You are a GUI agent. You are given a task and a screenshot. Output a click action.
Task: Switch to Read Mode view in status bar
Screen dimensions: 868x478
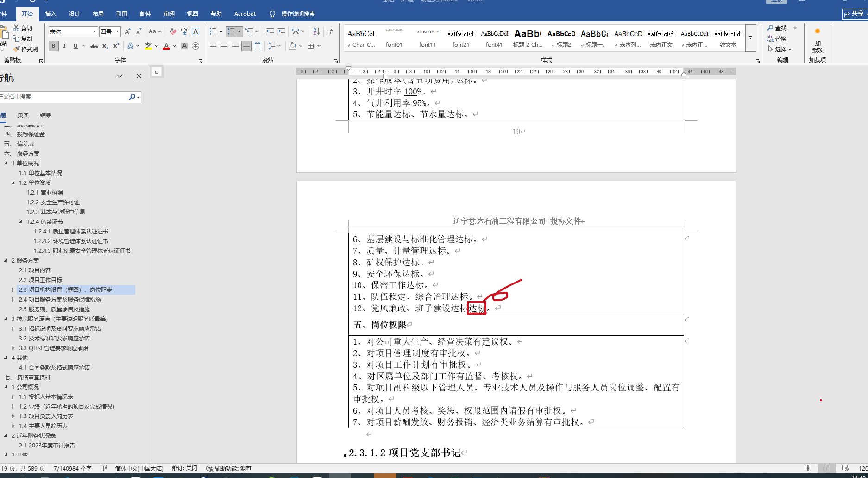coord(808,468)
